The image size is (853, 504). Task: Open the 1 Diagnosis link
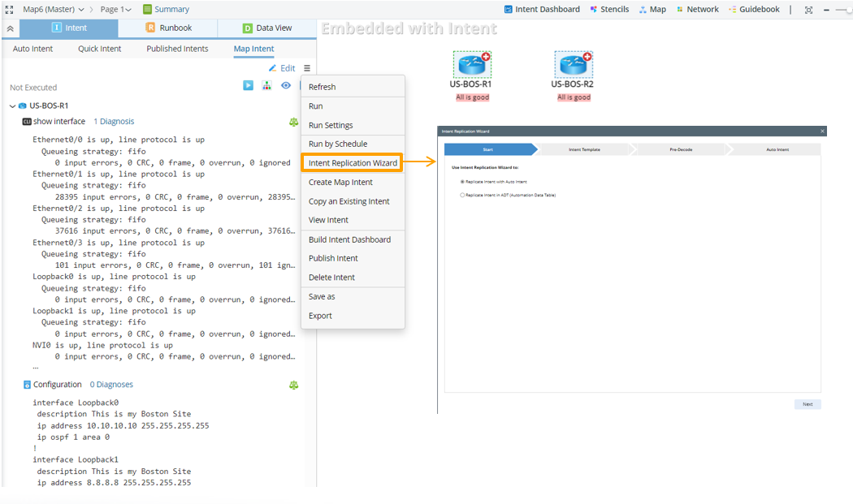[x=114, y=121]
